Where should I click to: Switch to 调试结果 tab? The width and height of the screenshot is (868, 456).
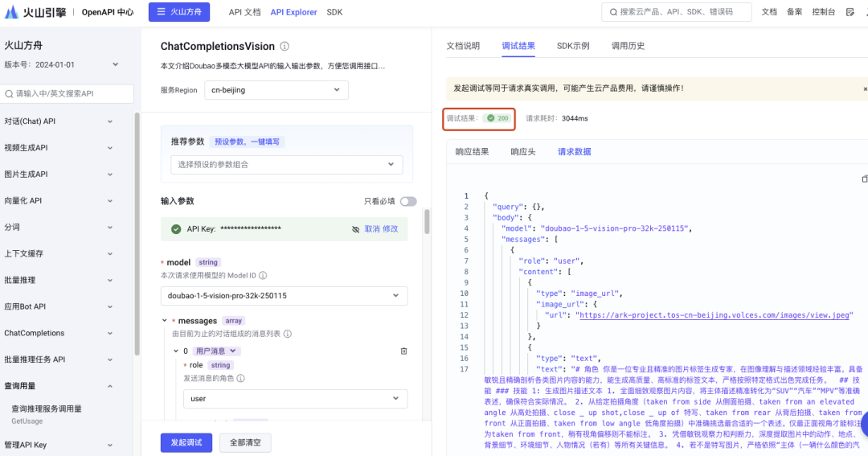tap(518, 46)
